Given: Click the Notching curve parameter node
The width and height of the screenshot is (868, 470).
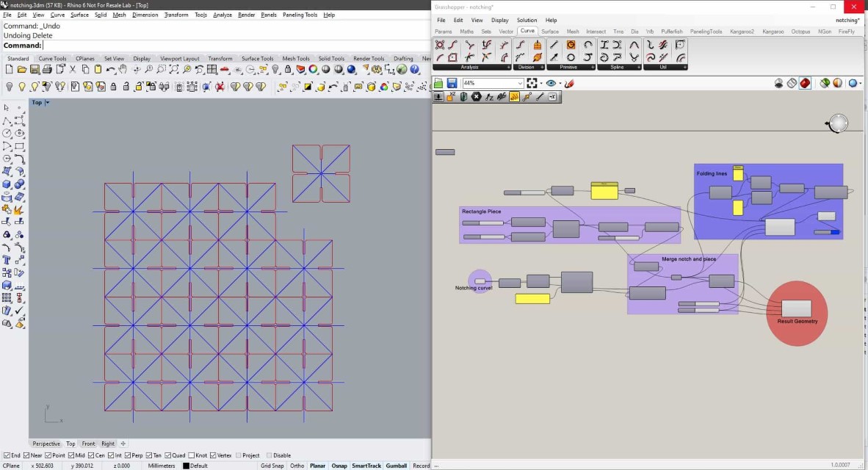Looking at the screenshot, I should (480, 281).
